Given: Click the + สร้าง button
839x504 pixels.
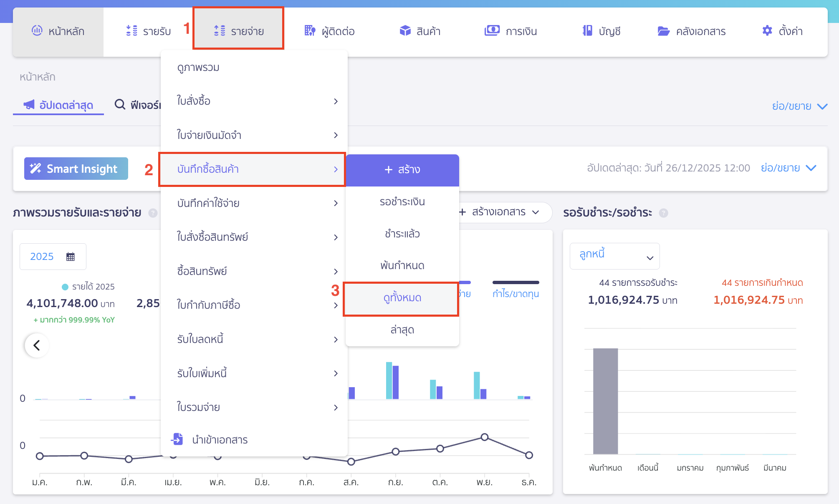Looking at the screenshot, I should tap(402, 169).
